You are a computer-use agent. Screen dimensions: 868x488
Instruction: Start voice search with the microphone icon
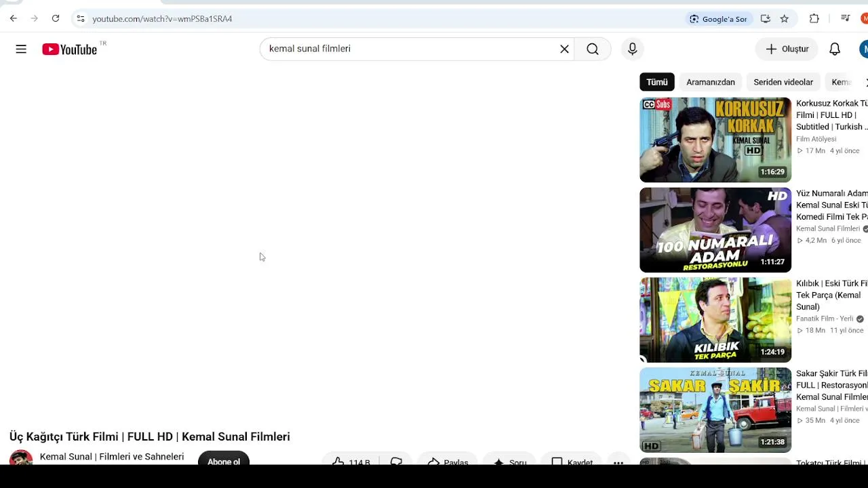[632, 49]
